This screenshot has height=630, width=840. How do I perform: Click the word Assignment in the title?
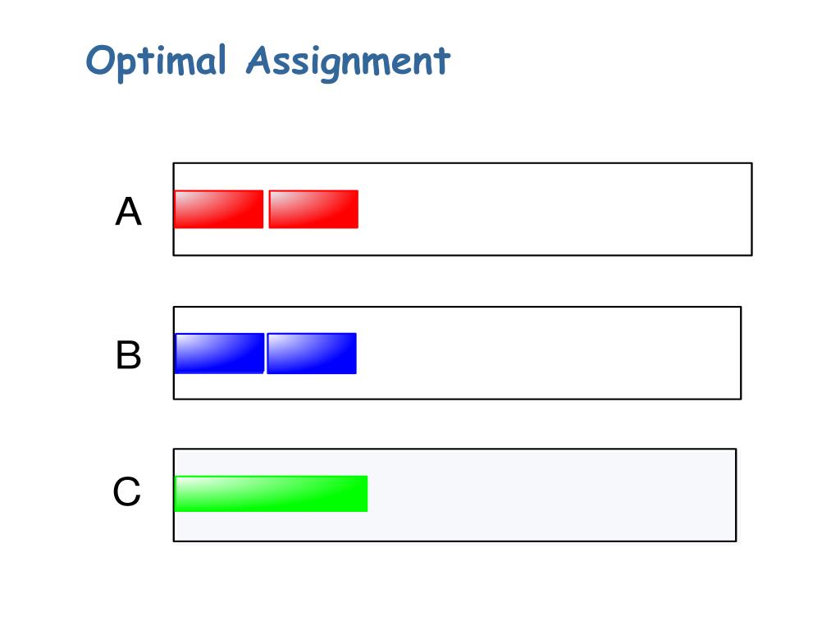pos(348,62)
